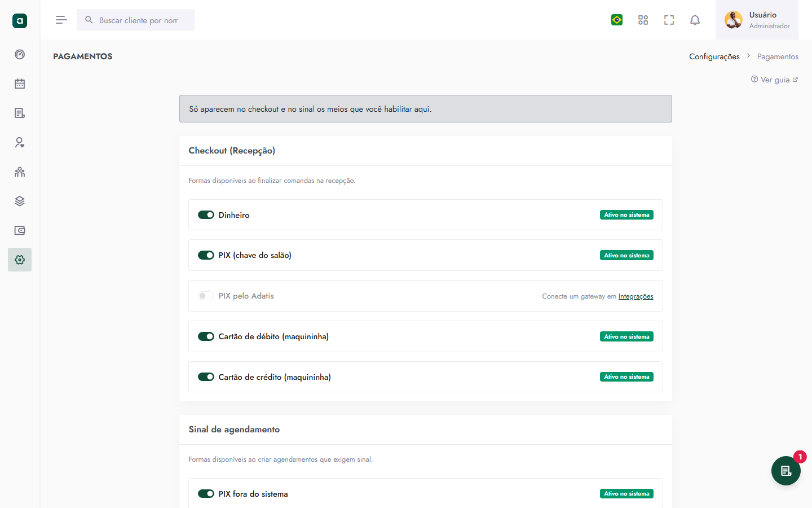Click the app logo in sidebar
Image resolution: width=812 pixels, height=508 pixels.
click(x=20, y=21)
